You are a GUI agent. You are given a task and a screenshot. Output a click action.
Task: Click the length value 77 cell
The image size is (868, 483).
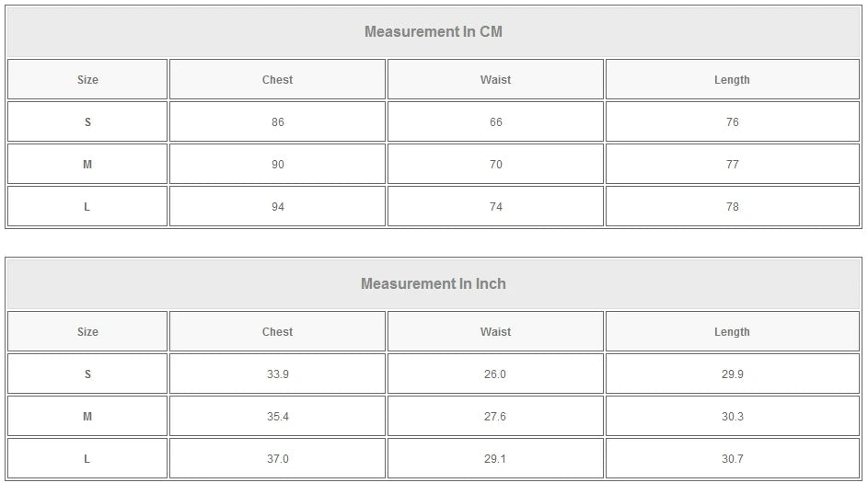tap(732, 165)
